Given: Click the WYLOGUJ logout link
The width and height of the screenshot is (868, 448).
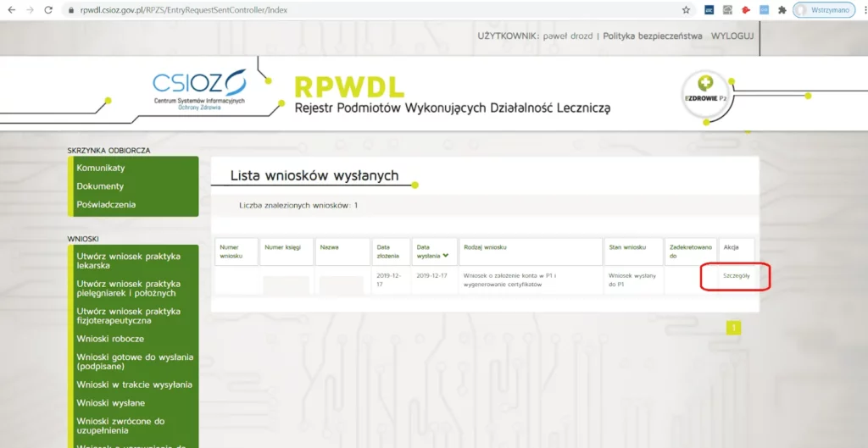Looking at the screenshot, I should coord(732,36).
